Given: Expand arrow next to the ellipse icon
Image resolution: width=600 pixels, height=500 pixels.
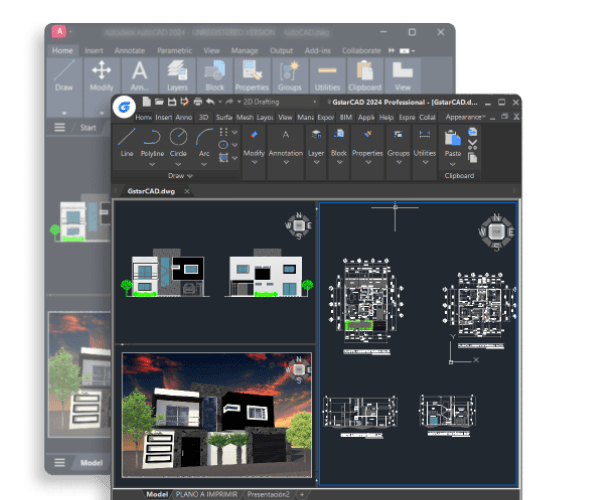Looking at the screenshot, I should [x=235, y=145].
